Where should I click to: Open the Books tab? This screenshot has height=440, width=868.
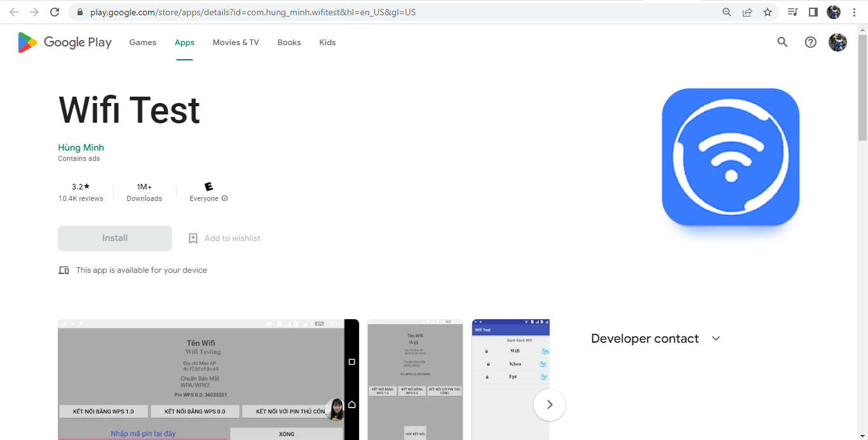289,43
